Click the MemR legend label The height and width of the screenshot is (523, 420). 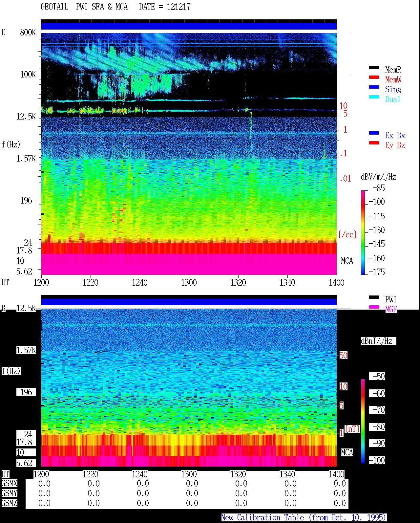(x=393, y=70)
